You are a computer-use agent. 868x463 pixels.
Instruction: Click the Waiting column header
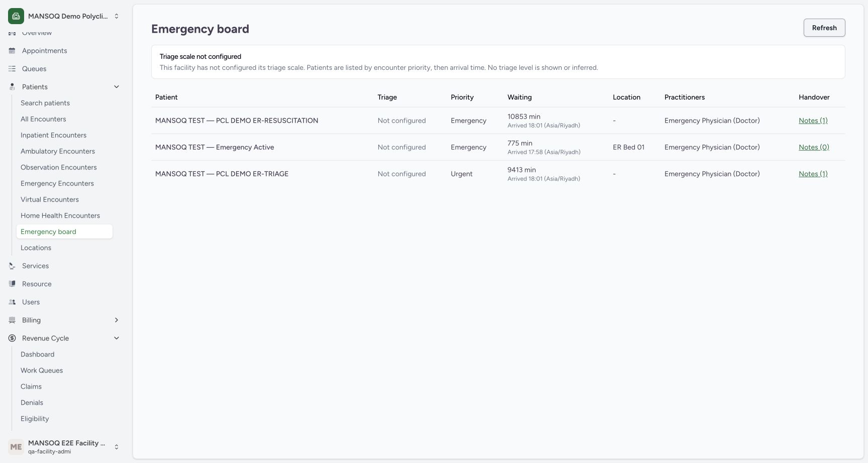coord(519,97)
